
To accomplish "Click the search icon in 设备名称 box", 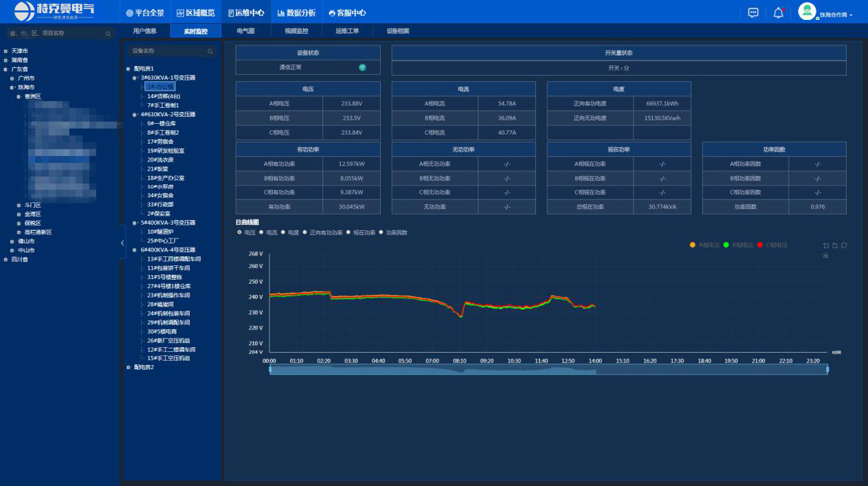I will (210, 52).
